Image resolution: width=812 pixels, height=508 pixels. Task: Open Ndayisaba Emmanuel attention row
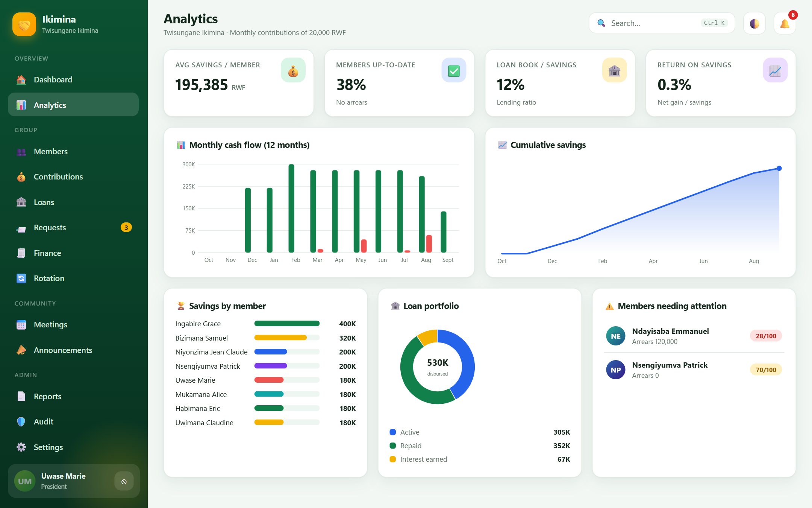coord(694,336)
